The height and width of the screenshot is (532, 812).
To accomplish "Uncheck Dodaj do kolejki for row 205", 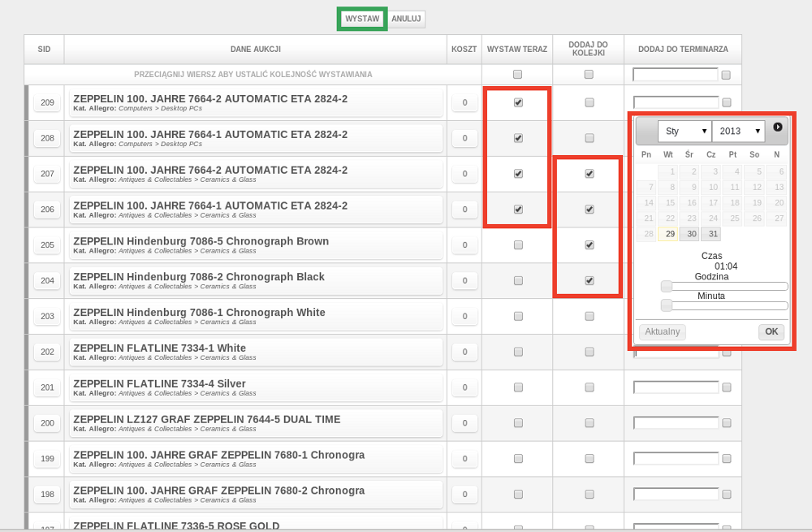I will click(590, 245).
